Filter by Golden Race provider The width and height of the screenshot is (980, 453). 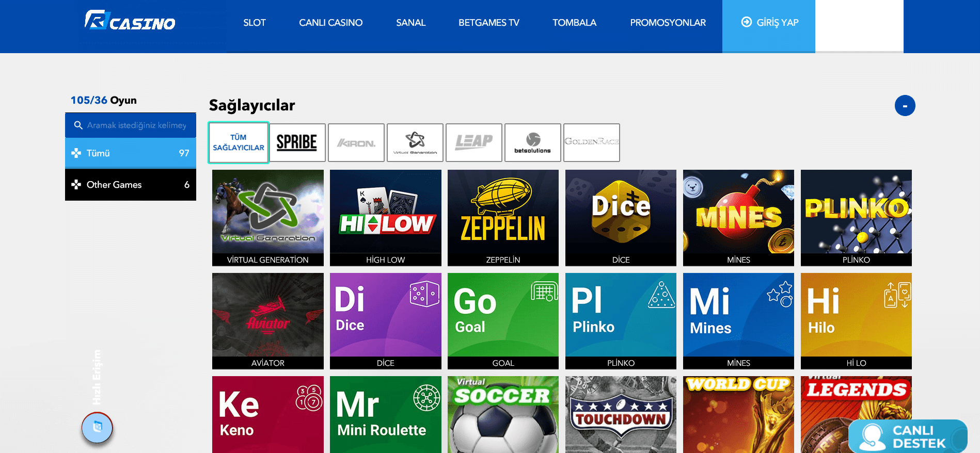point(592,142)
